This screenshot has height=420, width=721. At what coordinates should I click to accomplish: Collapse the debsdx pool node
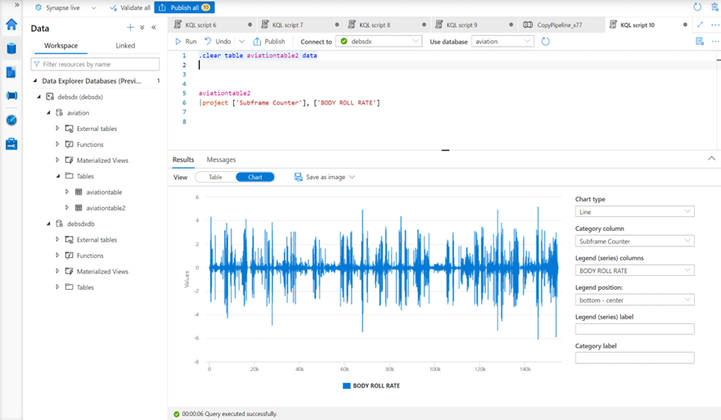pyautogui.click(x=39, y=97)
